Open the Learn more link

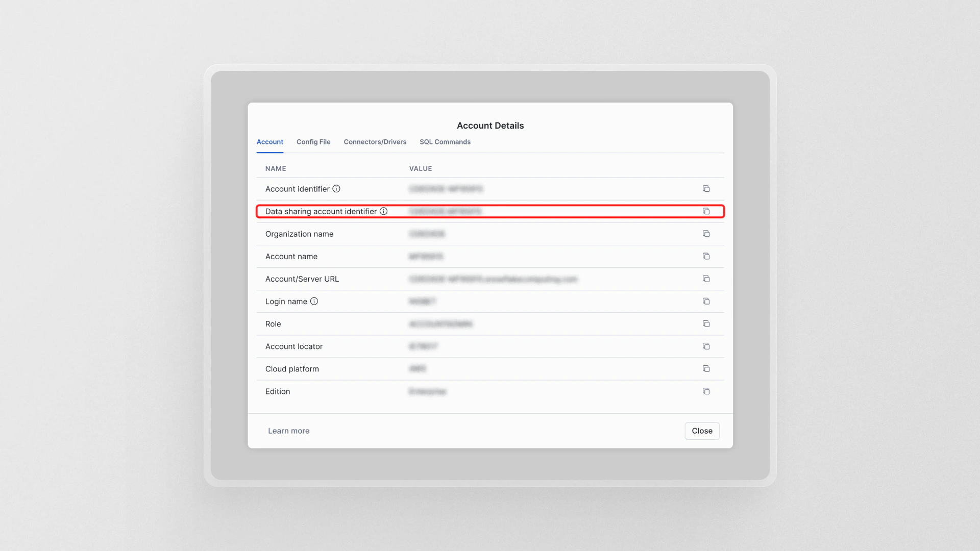point(288,431)
